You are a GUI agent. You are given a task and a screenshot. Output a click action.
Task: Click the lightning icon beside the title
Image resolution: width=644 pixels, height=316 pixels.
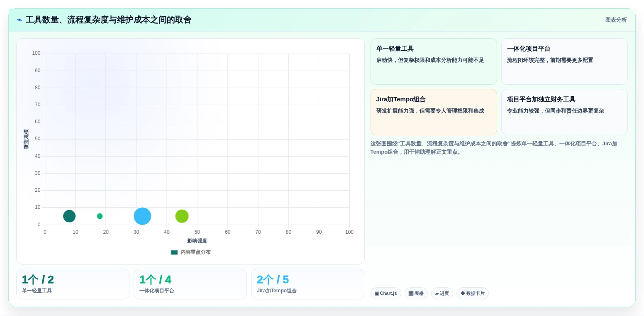point(20,20)
